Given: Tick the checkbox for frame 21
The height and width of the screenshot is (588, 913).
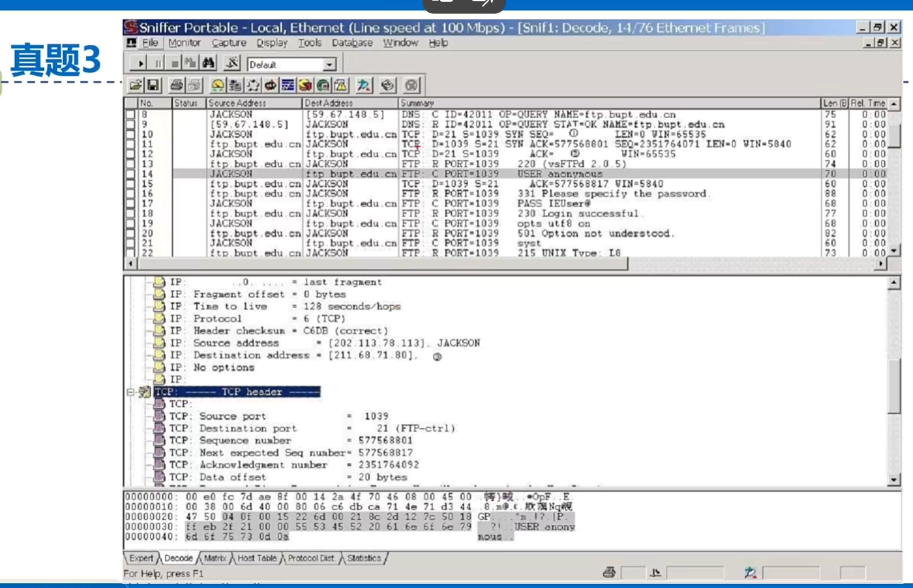Looking at the screenshot, I should tap(131, 243).
